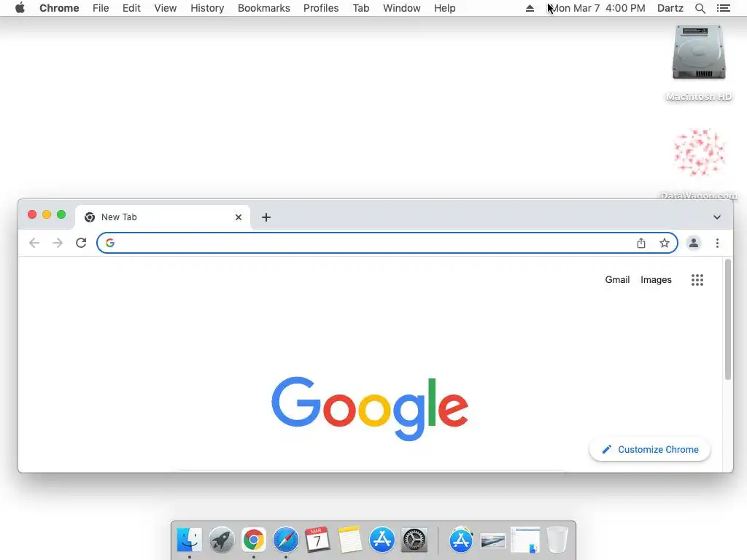
Task: Open the View menu
Action: 166,8
